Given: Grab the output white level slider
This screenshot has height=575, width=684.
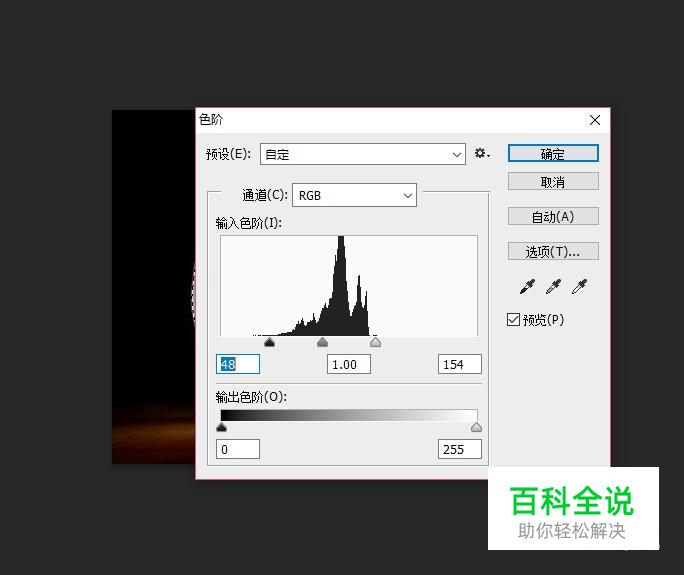Looking at the screenshot, I should [476, 427].
